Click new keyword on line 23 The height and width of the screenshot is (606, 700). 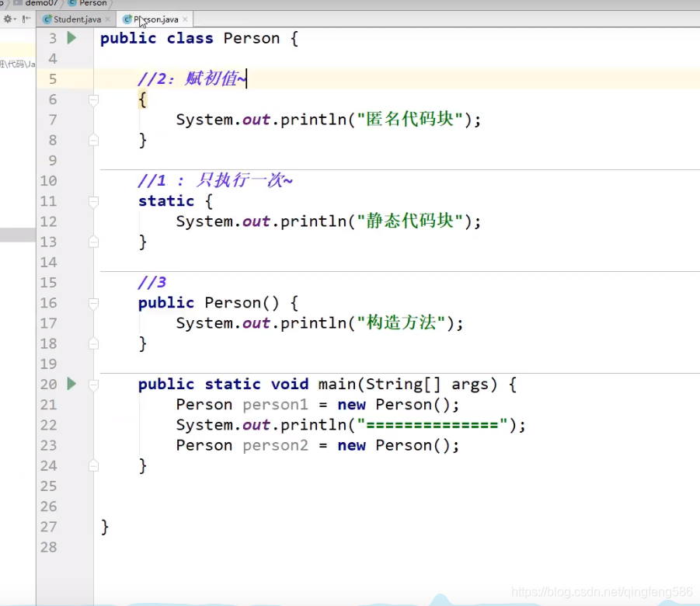(x=351, y=445)
